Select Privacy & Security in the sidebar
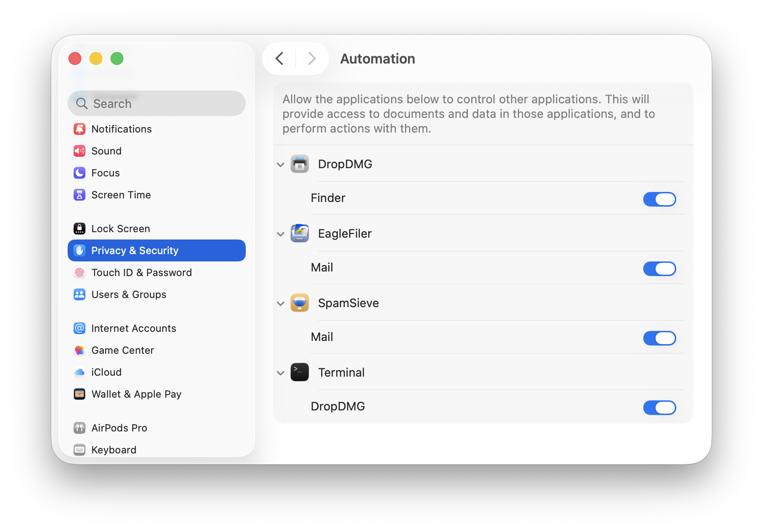Screen dimensions: 763x532 point(135,250)
